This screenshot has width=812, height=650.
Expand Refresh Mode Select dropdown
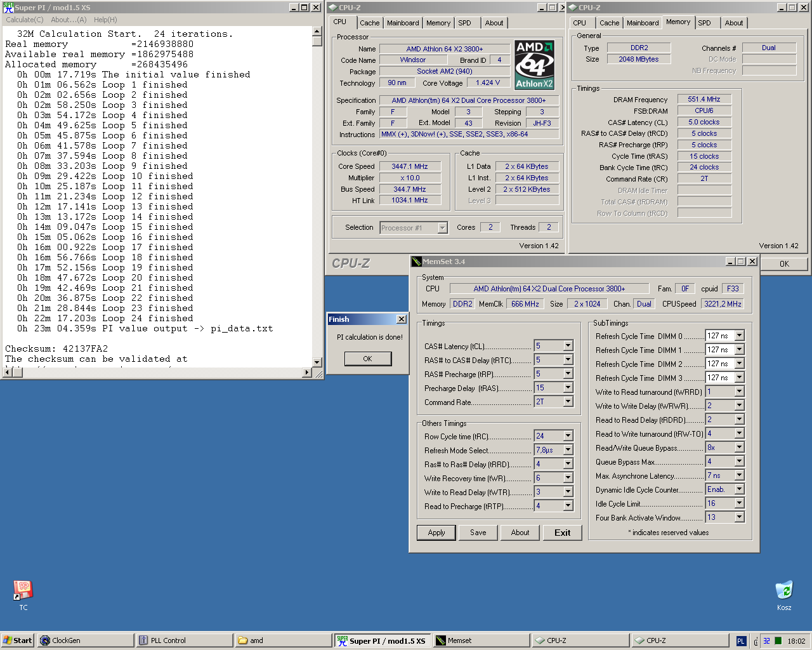pos(568,450)
